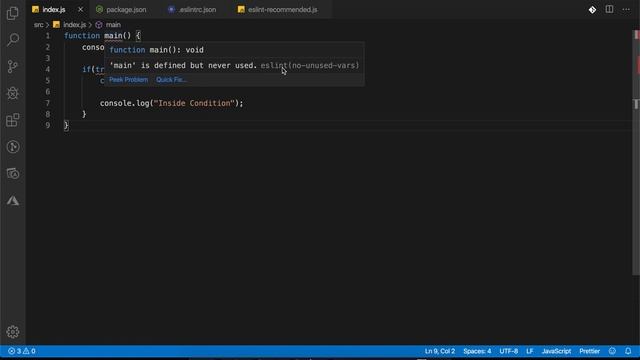The width and height of the screenshot is (640, 360).
Task: Click the closing brace on line 9
Action: point(66,126)
